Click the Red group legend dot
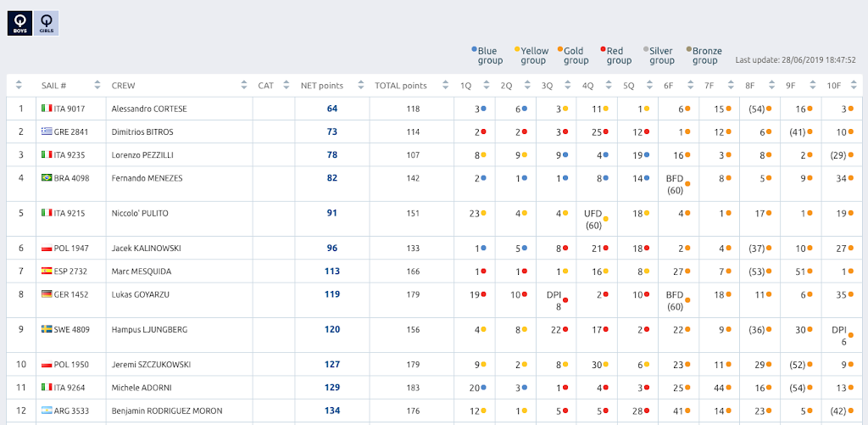868x425 pixels. pos(603,50)
